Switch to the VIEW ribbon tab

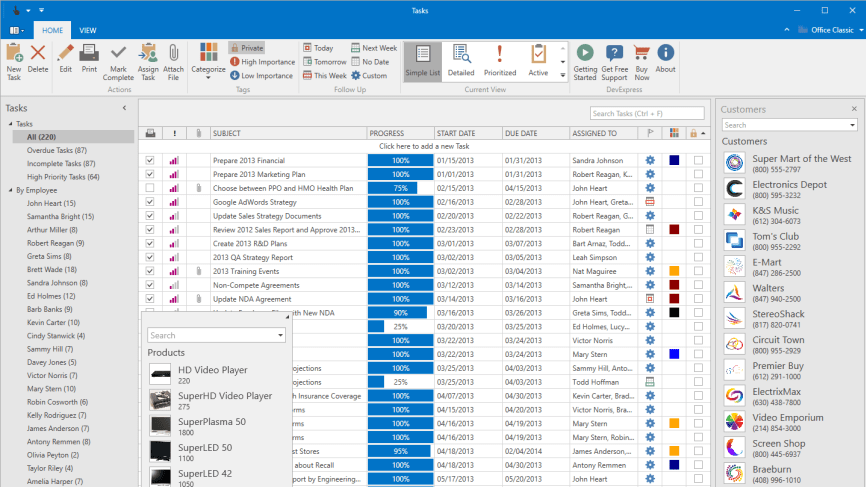(x=87, y=30)
